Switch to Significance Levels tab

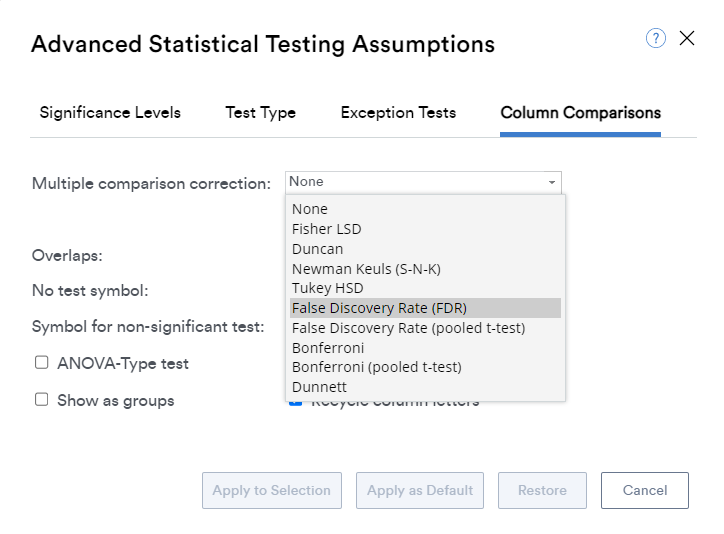point(110,112)
